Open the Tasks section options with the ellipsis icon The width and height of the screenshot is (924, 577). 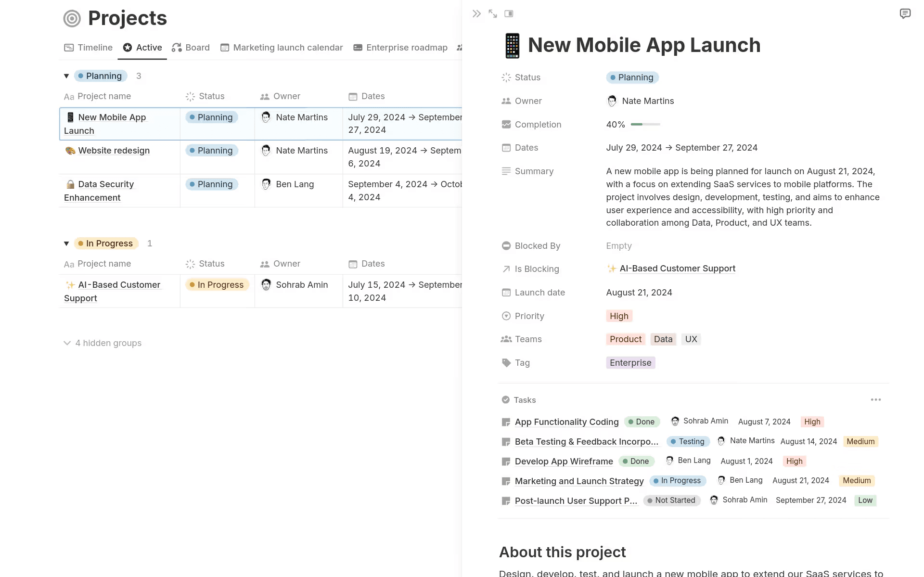tap(876, 399)
